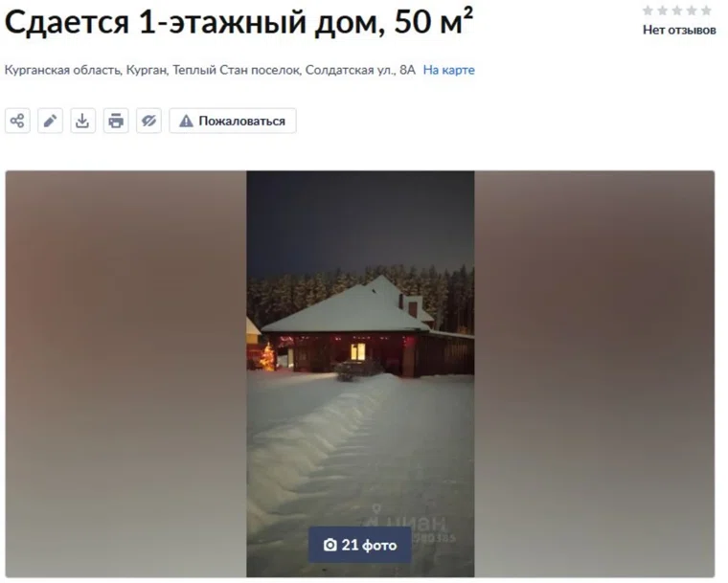Screen dimensions: 728x583
Task: Click the blurred area left of photo
Action: (x=125, y=373)
